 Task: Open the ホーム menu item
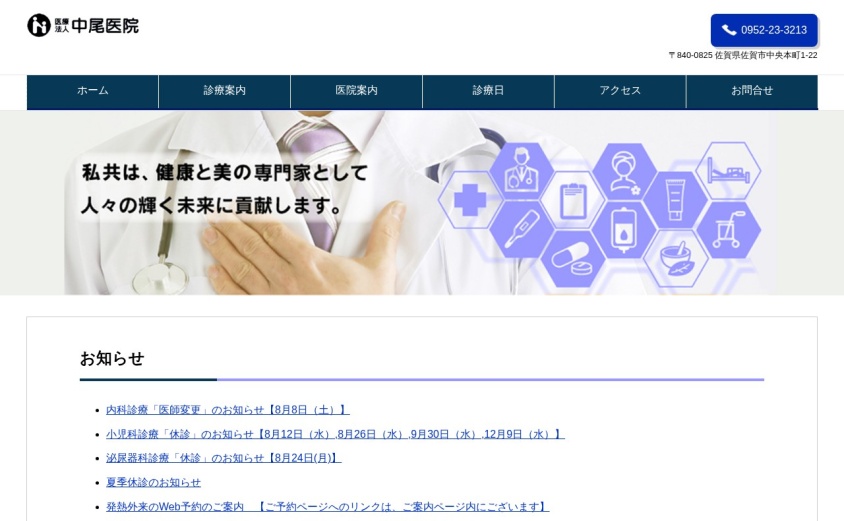pyautogui.click(x=93, y=91)
